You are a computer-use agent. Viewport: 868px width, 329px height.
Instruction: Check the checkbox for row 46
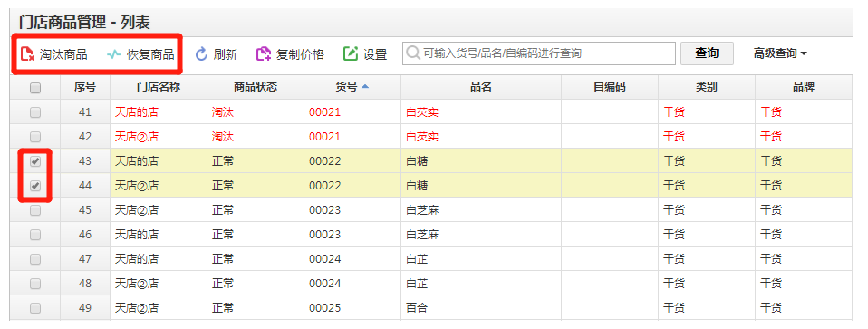[x=34, y=234]
